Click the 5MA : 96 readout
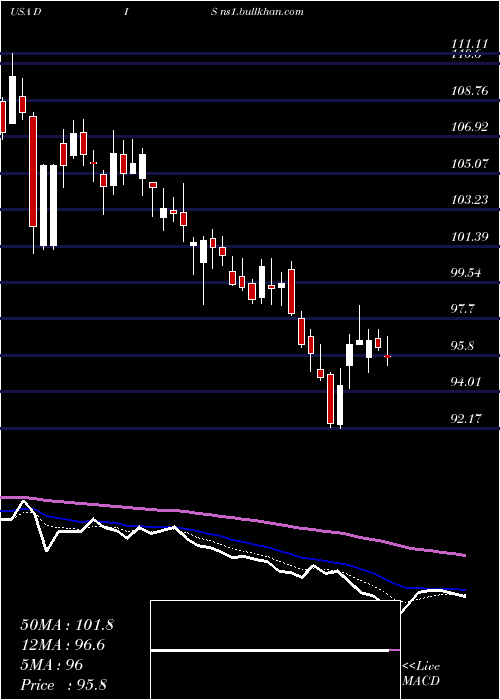Image resolution: width=500 pixels, height=700 pixels. pos(52,664)
